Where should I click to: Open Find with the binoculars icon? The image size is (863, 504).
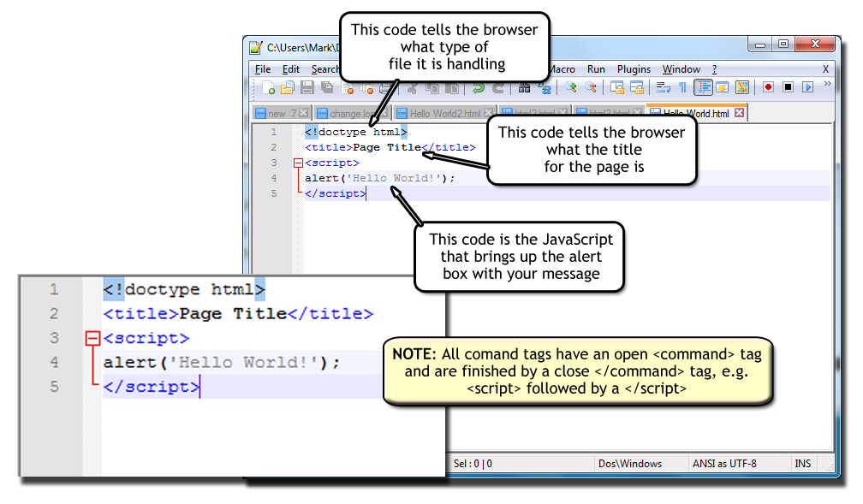(x=525, y=87)
